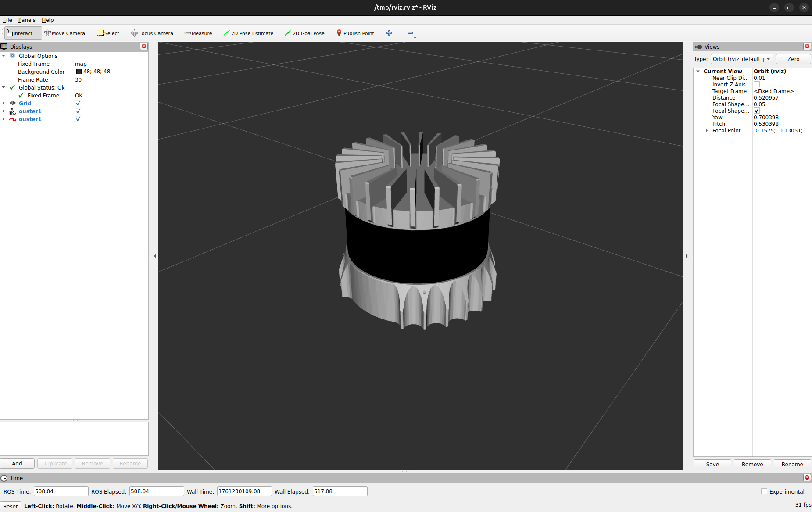This screenshot has height=512, width=812.
Task: Toggle the Invert Z Axis checkbox
Action: pyautogui.click(x=757, y=85)
